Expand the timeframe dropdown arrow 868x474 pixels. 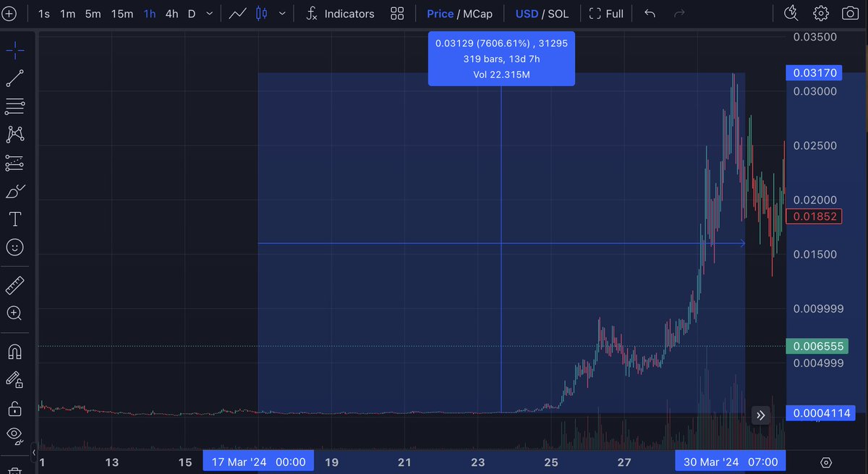[209, 14]
